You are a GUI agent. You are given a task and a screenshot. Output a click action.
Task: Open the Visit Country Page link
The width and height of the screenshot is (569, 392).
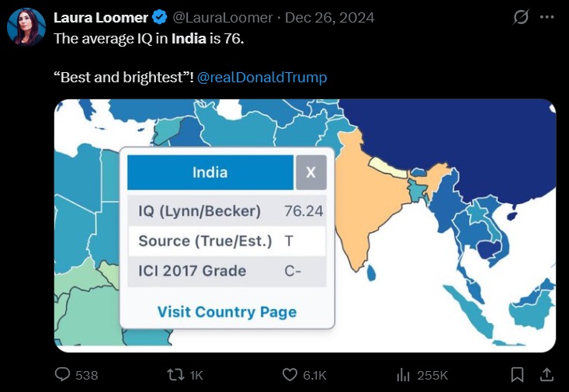tap(227, 312)
